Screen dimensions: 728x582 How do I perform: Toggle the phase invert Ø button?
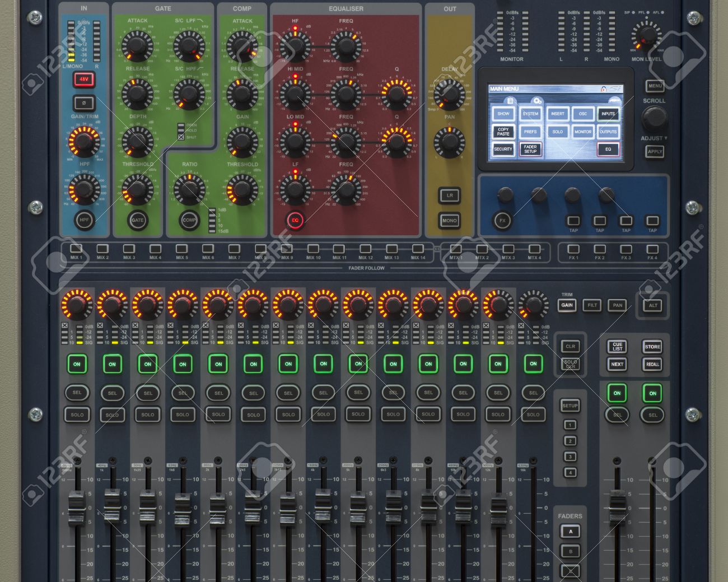click(84, 103)
